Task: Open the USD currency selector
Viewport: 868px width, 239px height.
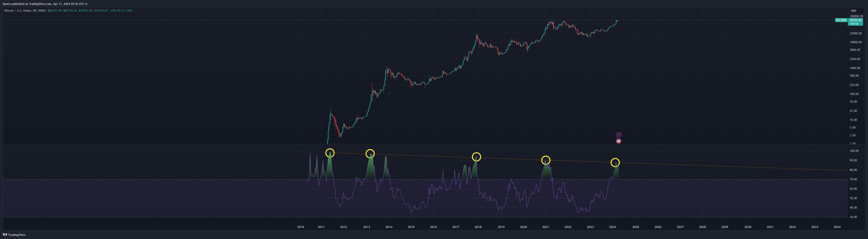Action: (x=856, y=11)
